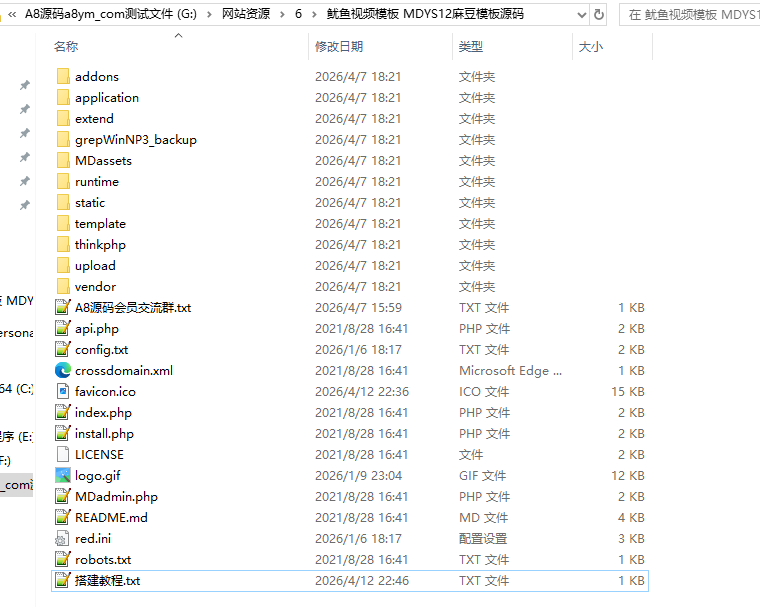Go to the G: drive breadcrumb segment
This screenshot has width=760, height=607.
point(111,14)
